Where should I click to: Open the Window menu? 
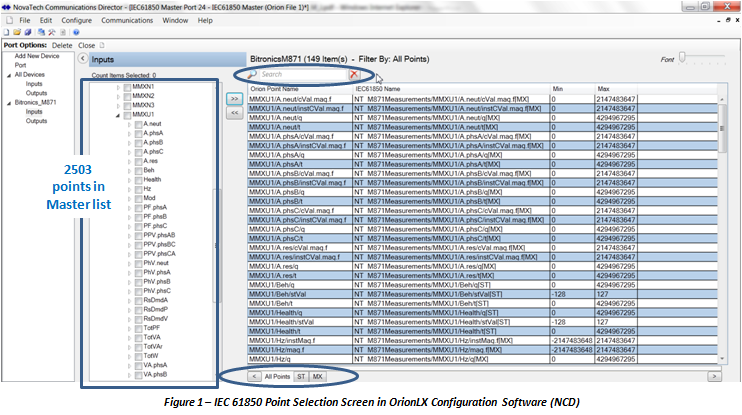pos(175,20)
